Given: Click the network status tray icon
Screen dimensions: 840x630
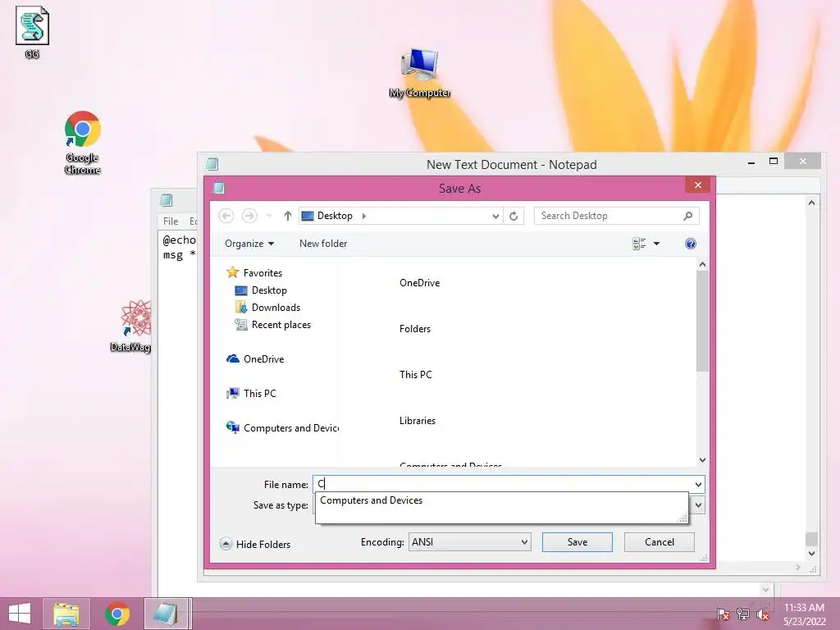Looking at the screenshot, I should (x=743, y=614).
